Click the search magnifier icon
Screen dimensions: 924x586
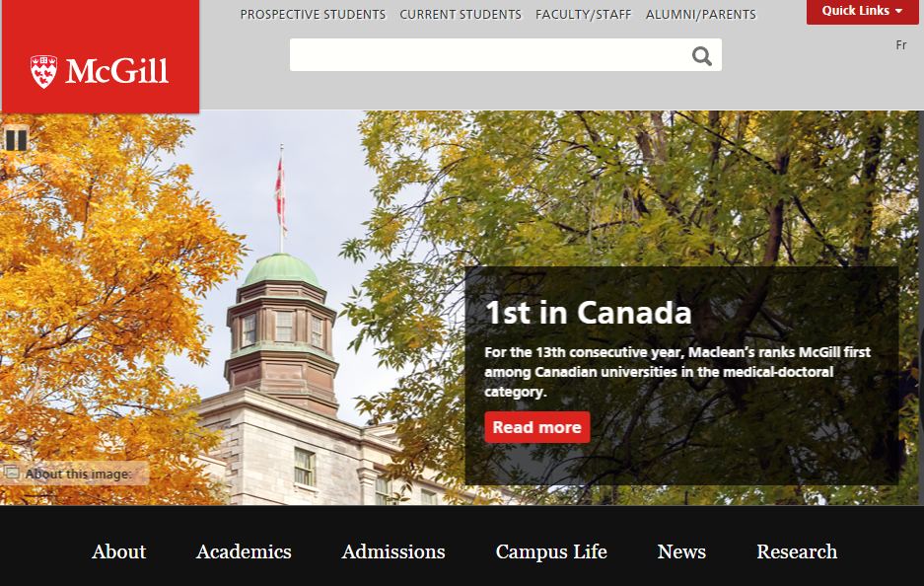701,56
